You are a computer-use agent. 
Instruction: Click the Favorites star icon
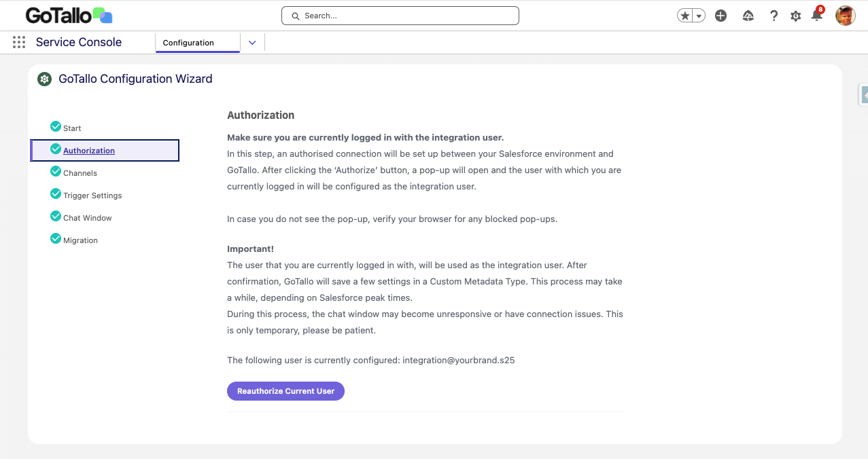tap(685, 16)
